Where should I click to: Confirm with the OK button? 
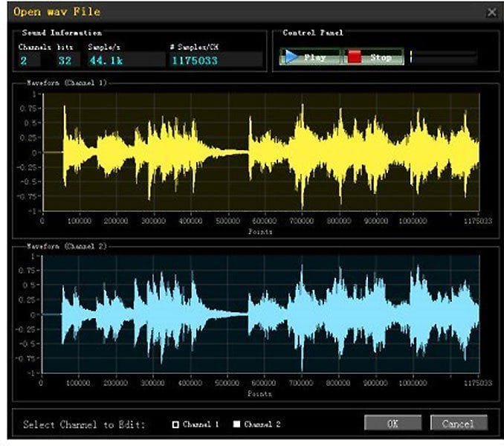(392, 424)
